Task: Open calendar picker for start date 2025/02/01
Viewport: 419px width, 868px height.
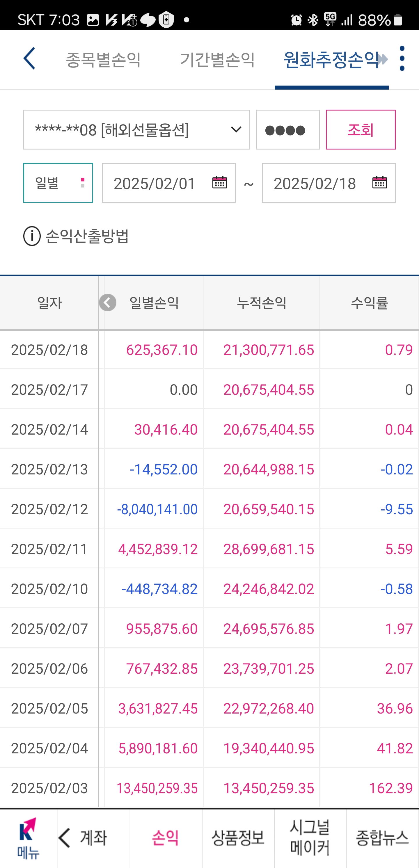Action: (219, 182)
